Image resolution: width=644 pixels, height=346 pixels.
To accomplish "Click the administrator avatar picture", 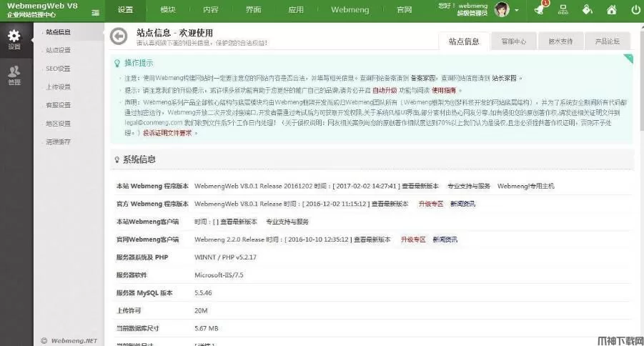I will 502,9.
